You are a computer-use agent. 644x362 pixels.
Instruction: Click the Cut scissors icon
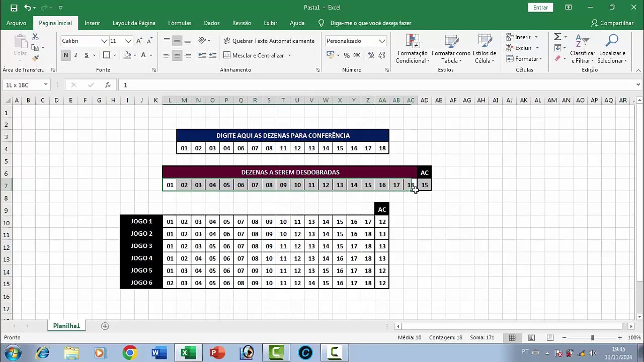coord(35,37)
